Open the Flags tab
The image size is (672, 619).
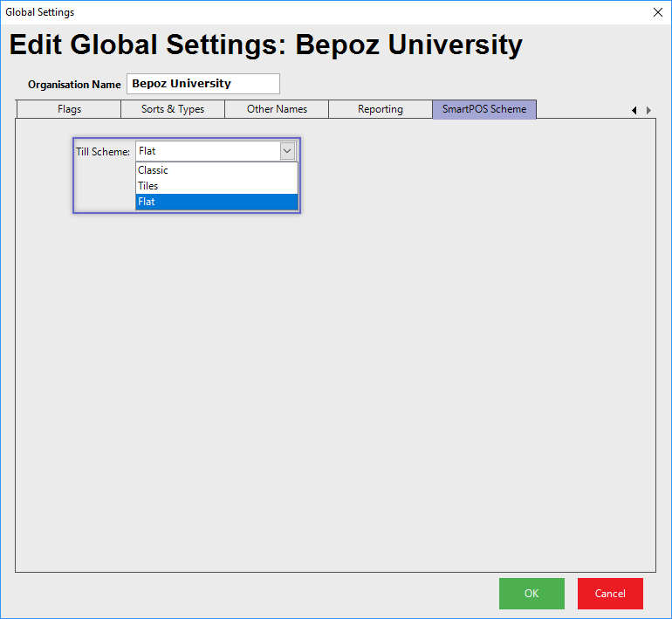69,109
